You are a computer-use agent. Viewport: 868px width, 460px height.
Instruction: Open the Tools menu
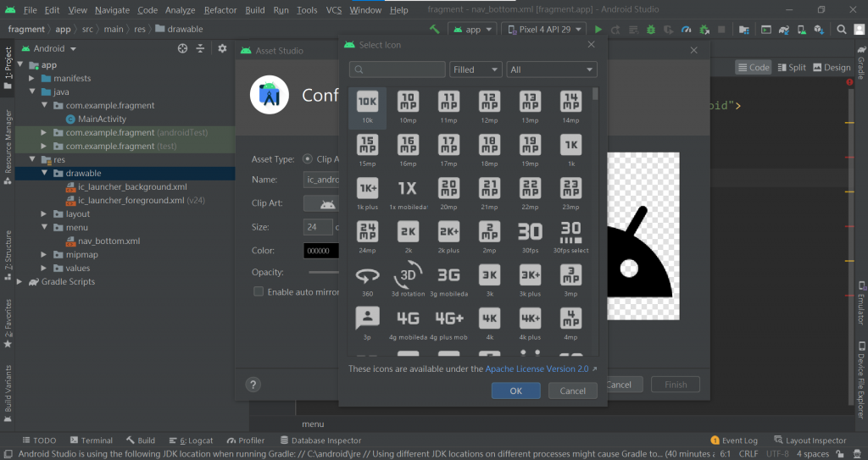[307, 10]
